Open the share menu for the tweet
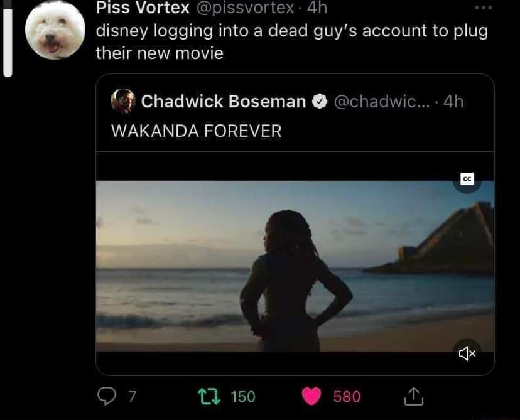 pos(413,396)
